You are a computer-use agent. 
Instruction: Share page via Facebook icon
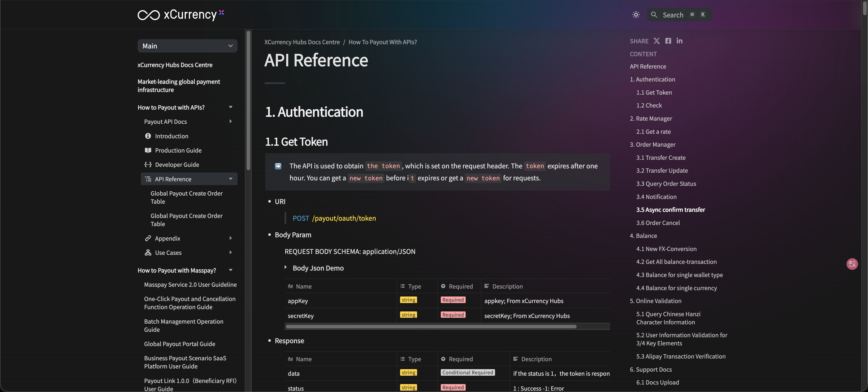(668, 41)
